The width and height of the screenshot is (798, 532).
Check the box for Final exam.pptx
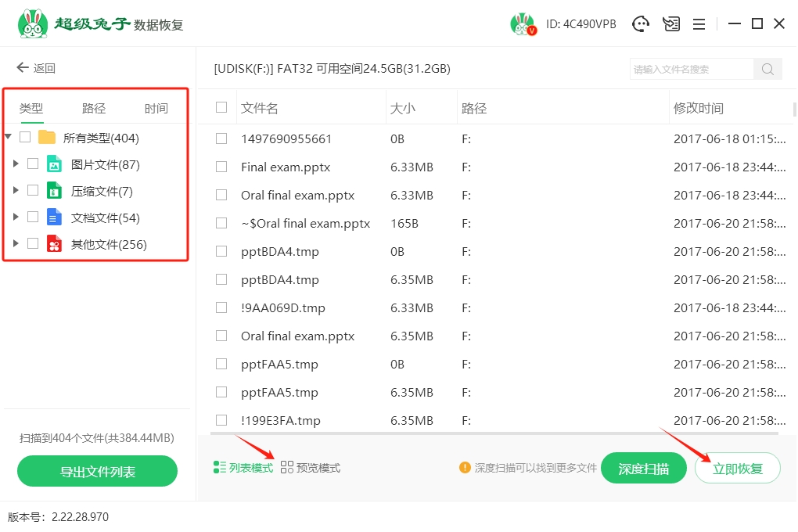(x=221, y=167)
